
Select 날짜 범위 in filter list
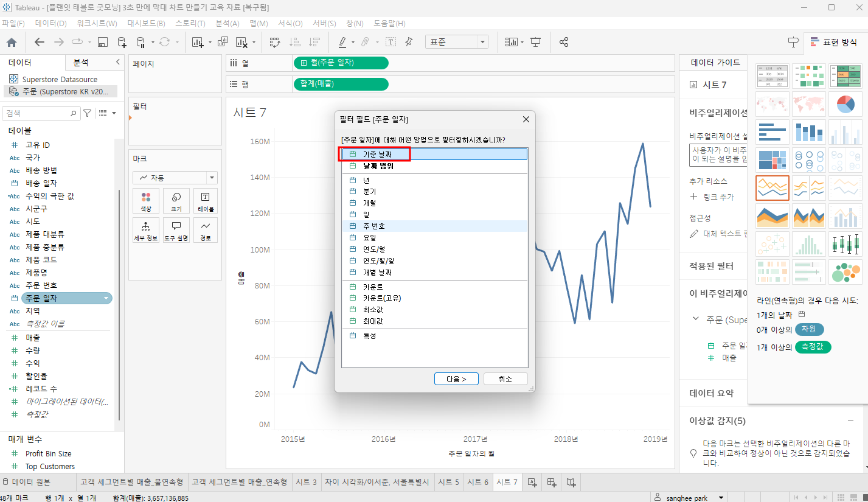pos(434,166)
